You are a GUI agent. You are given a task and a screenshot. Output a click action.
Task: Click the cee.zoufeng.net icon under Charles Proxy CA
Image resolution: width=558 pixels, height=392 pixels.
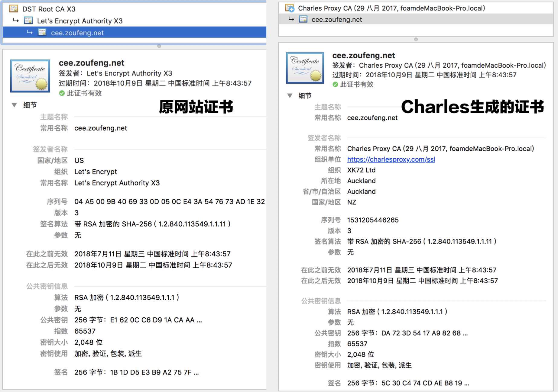303,19
